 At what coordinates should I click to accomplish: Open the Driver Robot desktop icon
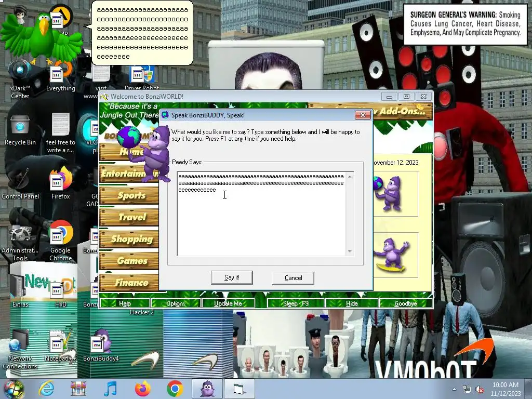pos(141,79)
